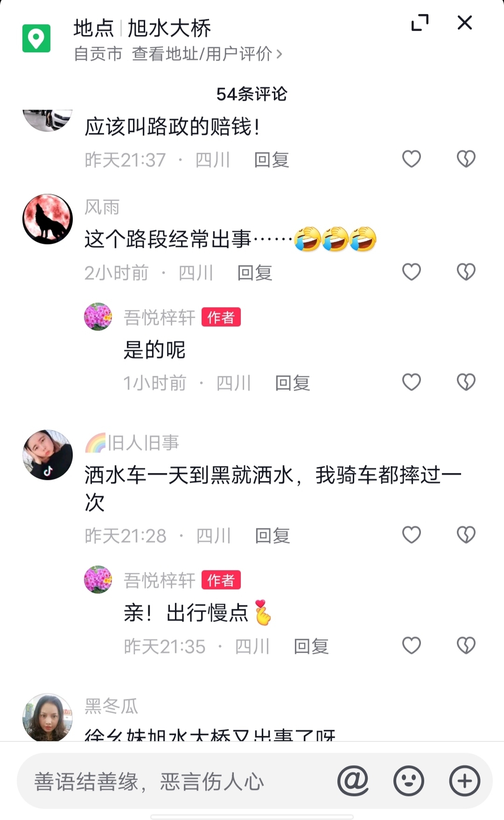The image size is (504, 820).
Task: Focus the 善语结善缘 comment input field
Action: coord(177,781)
